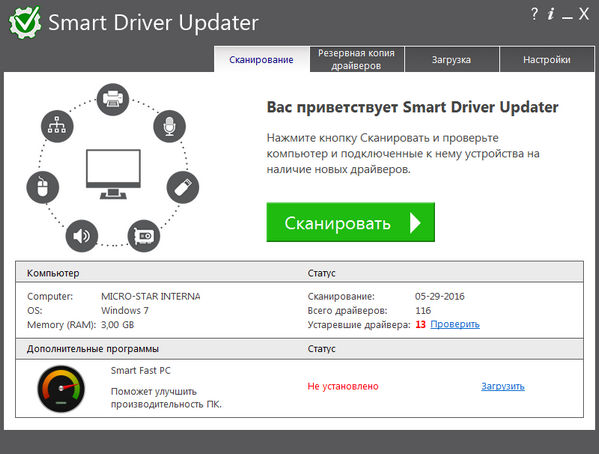This screenshot has width=599, height=454.
Task: Click the 3,00 GB memory value
Action: coord(117,324)
